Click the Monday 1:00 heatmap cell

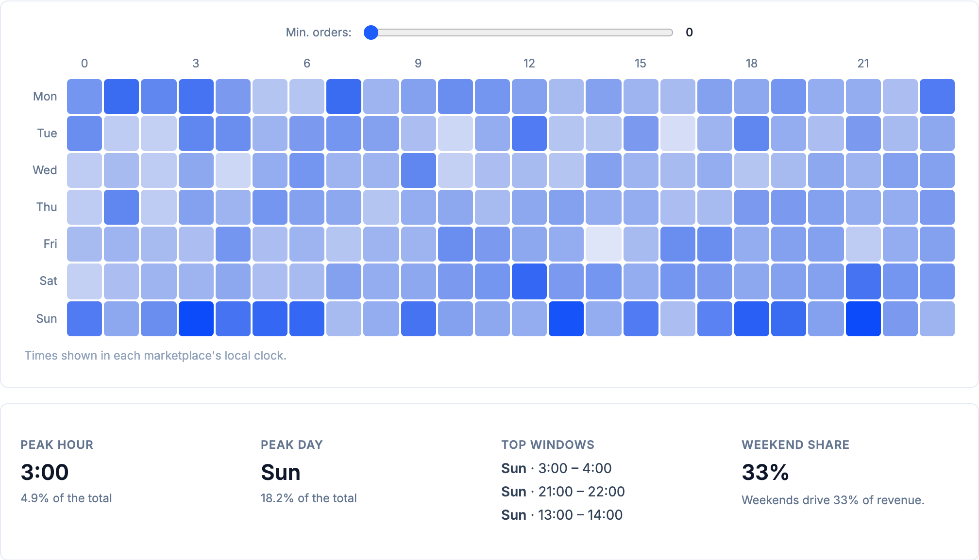[121, 97]
